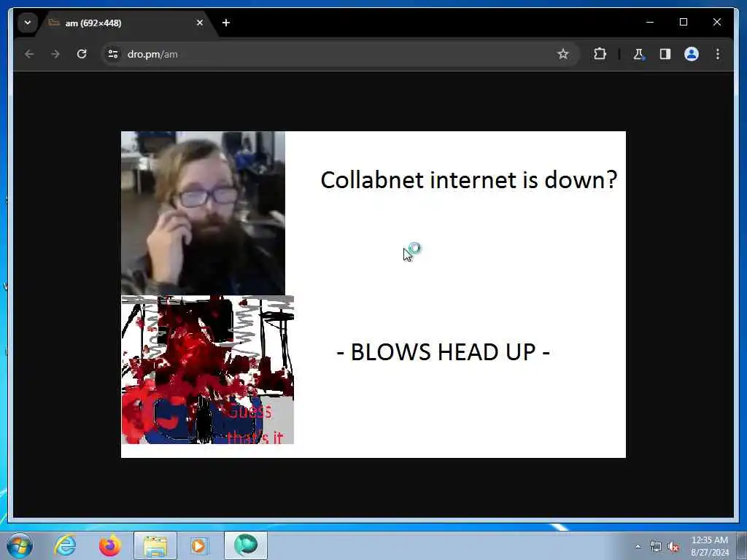The image size is (747, 560).
Task: Minimize the Chrome window
Action: click(650, 22)
